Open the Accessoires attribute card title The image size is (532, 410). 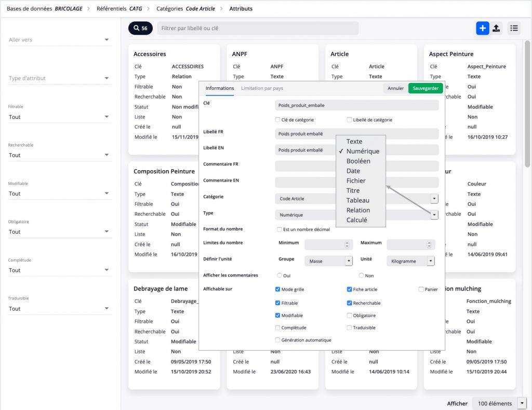(x=150, y=54)
